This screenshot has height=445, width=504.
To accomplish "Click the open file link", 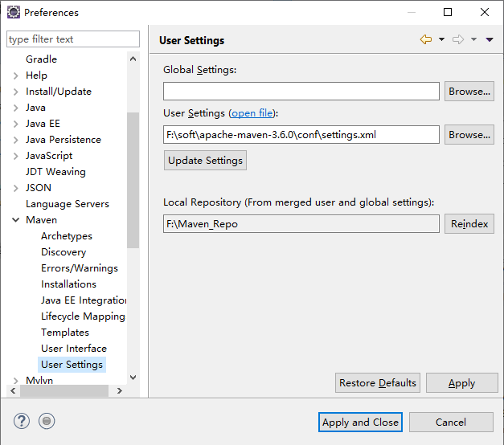I will 252,113.
